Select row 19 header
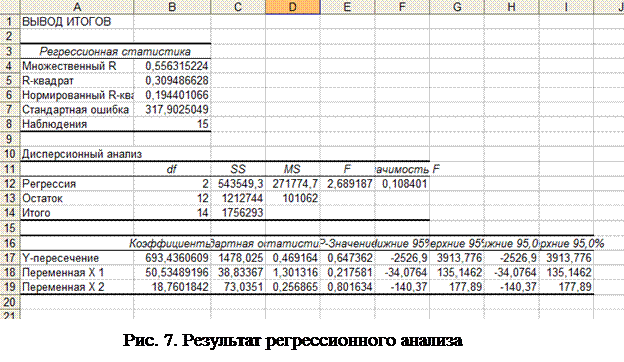This screenshot has width=624, height=362. tap(10, 287)
